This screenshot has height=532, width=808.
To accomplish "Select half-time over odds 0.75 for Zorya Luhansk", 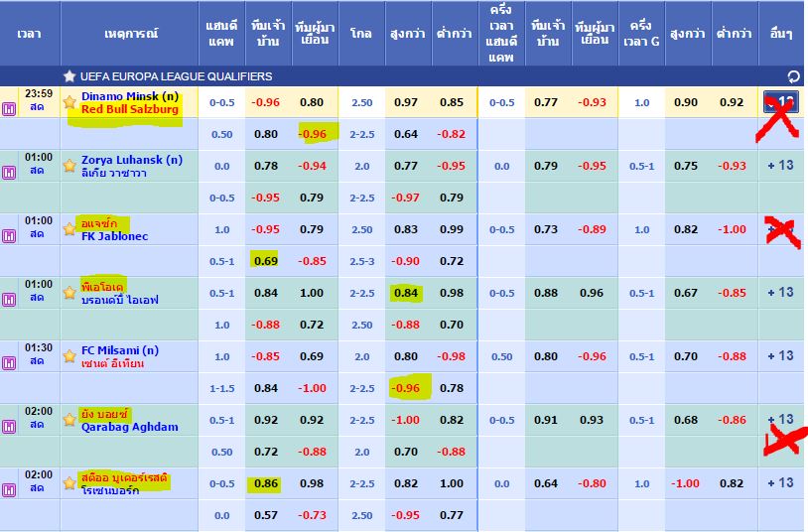I will (x=686, y=166).
